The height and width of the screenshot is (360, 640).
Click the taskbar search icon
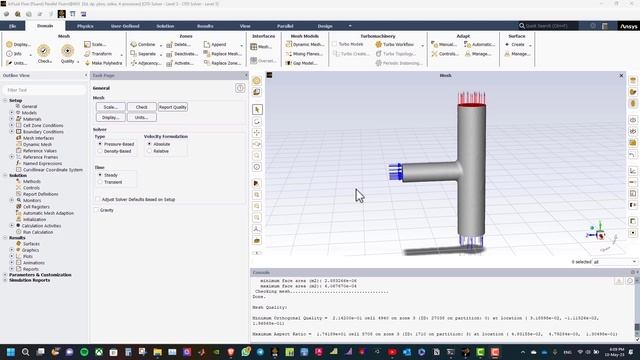point(25,352)
